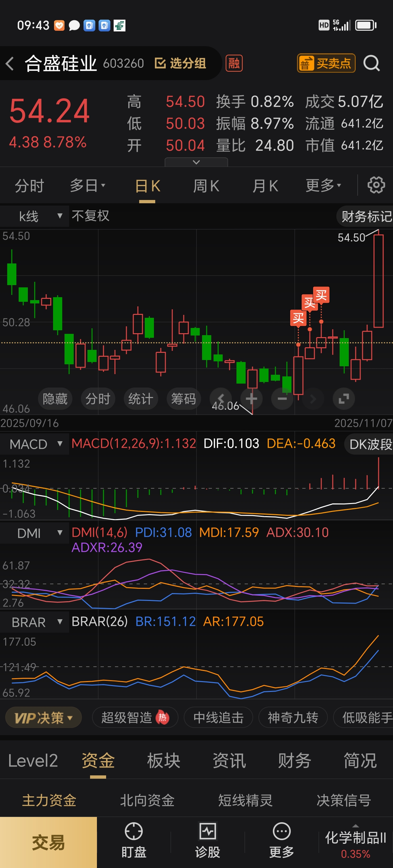Open 多日 multi-day dropdown
This screenshot has height=868, width=393.
88,186
